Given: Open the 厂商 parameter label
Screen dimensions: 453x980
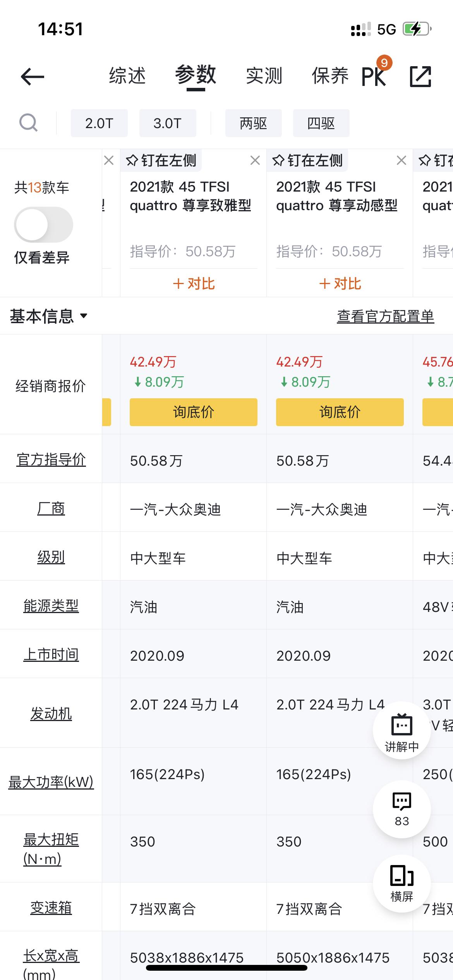Looking at the screenshot, I should (x=51, y=508).
